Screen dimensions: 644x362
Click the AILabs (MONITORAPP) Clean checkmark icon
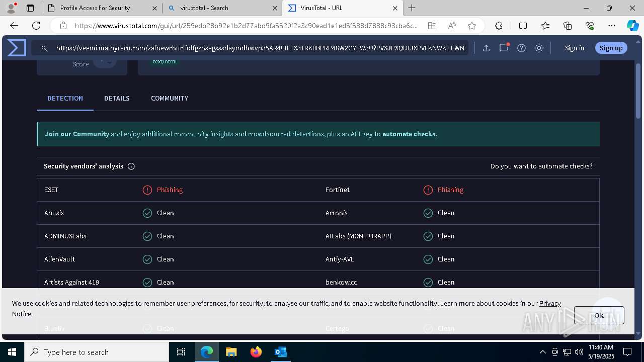428,236
